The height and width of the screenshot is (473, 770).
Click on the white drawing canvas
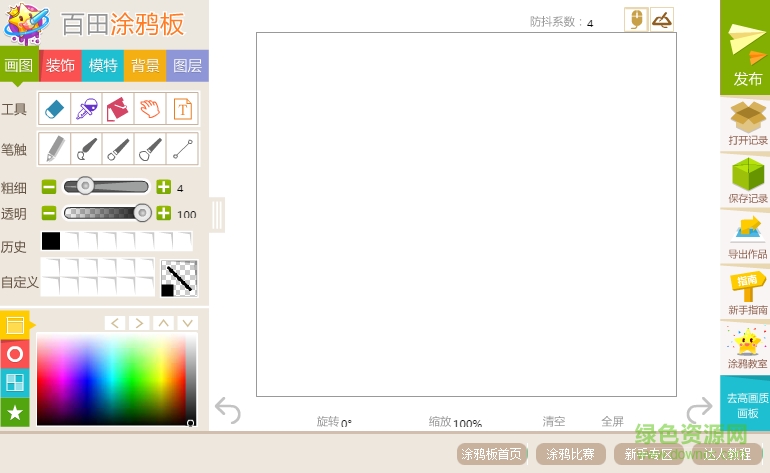(x=466, y=214)
